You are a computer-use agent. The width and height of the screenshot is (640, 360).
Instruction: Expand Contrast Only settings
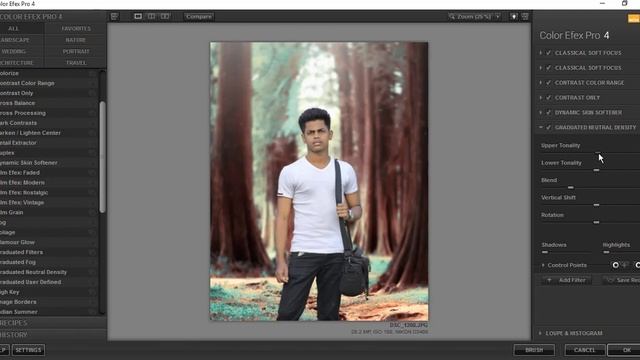[x=541, y=98]
